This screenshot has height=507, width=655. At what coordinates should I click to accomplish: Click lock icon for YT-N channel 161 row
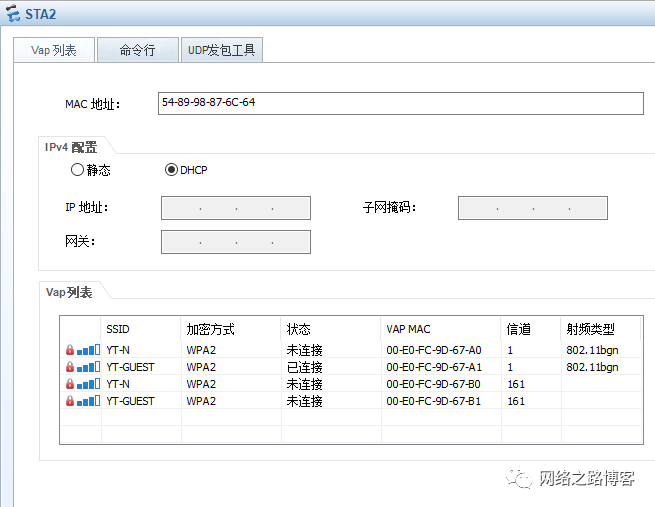(x=70, y=384)
